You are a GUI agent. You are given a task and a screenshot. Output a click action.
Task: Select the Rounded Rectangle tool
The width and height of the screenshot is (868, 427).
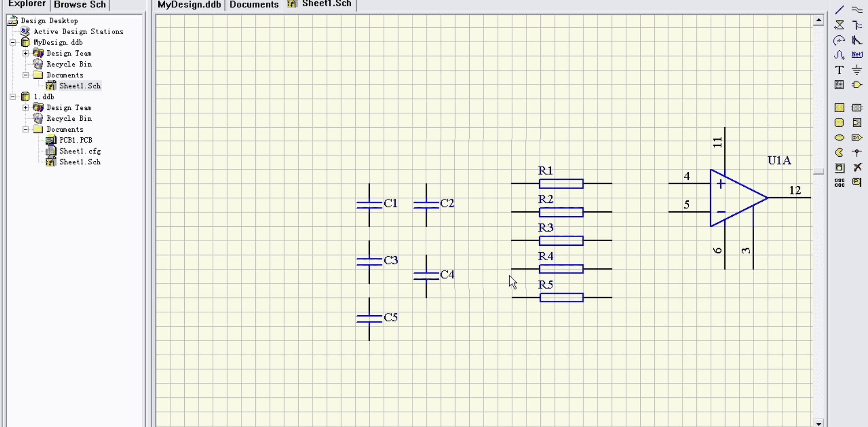point(839,123)
